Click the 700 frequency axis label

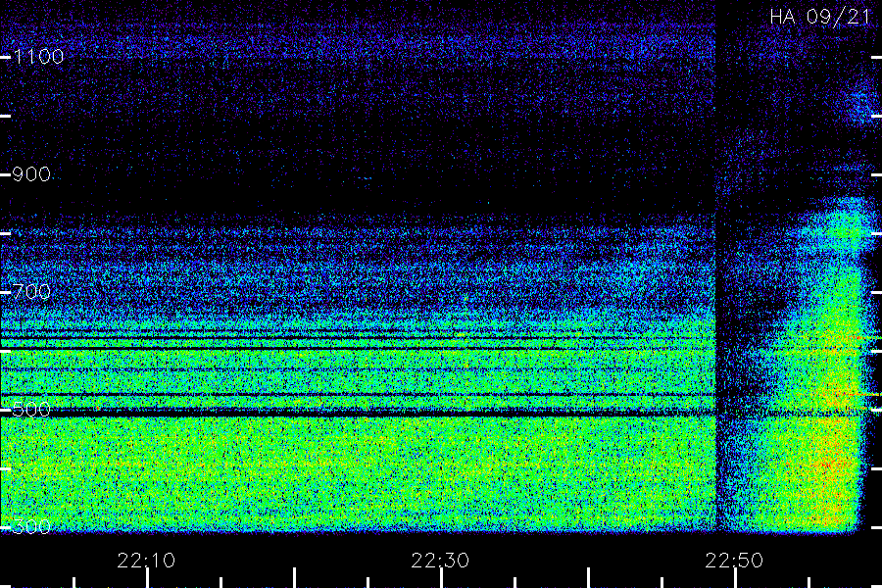pos(31,292)
